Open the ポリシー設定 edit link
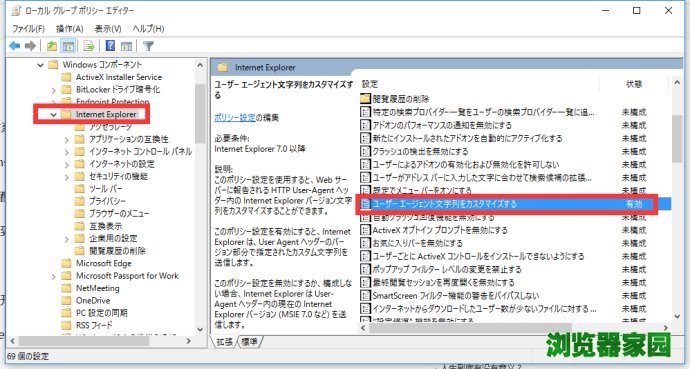The width and height of the screenshot is (690, 369). pos(235,117)
